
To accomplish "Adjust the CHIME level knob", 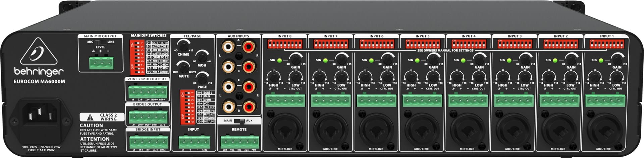I will coord(183,45).
